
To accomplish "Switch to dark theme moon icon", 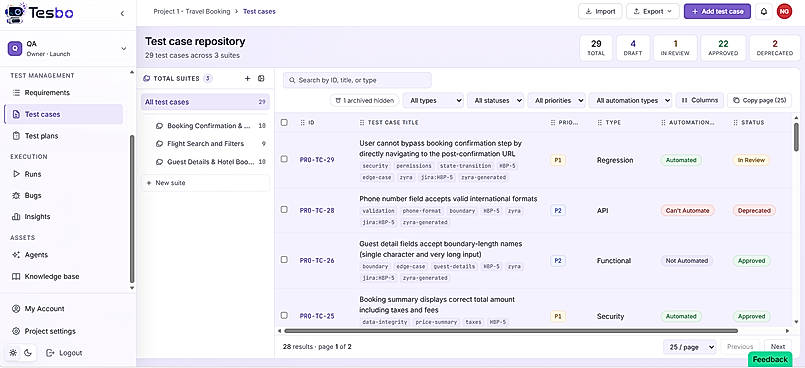I will 28,353.
